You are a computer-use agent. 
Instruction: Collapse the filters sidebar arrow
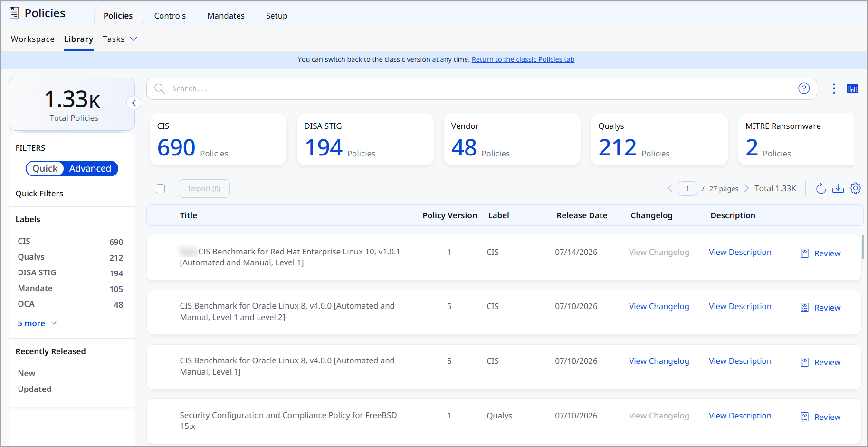click(134, 103)
